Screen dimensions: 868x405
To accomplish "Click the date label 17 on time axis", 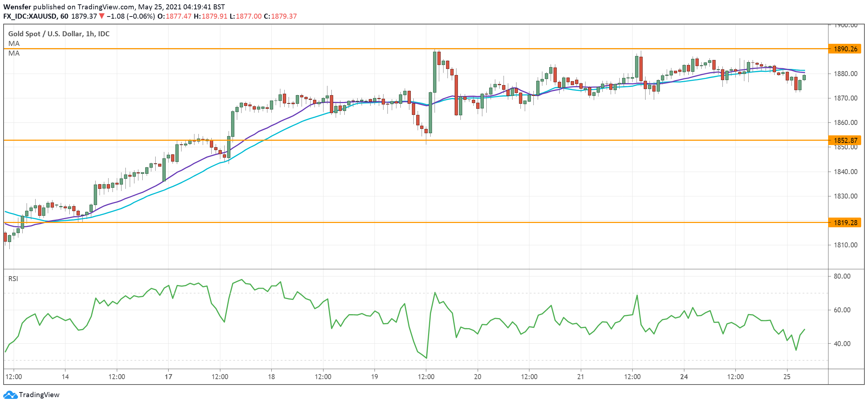I will (168, 377).
